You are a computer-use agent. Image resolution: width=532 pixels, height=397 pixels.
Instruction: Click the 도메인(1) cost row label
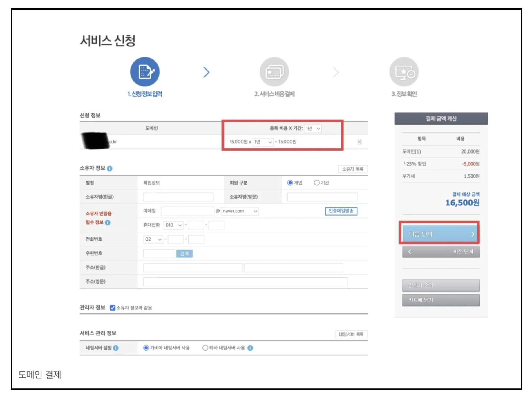coord(411,151)
